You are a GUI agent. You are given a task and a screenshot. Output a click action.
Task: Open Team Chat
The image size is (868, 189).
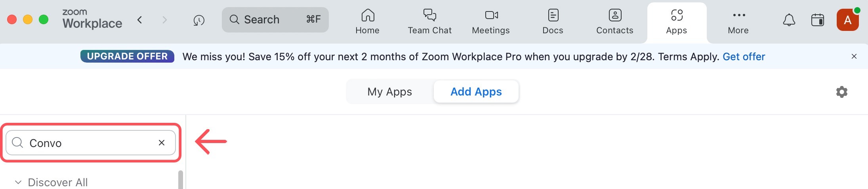pos(429,22)
